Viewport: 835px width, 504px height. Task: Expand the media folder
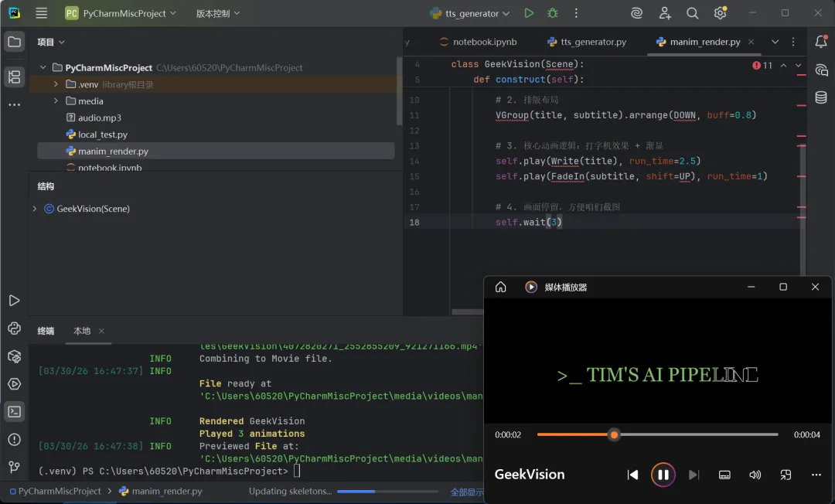[56, 101]
